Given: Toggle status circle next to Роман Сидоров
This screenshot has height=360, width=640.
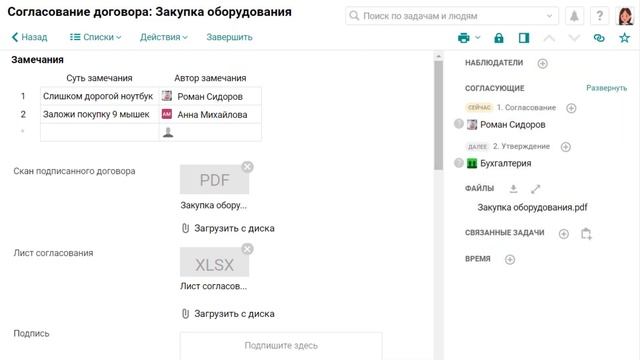Looking at the screenshot, I should click(459, 124).
